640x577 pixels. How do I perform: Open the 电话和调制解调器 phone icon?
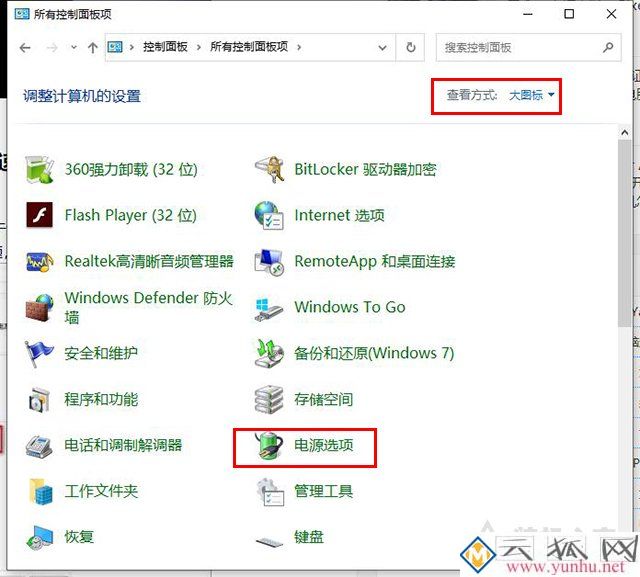39,446
